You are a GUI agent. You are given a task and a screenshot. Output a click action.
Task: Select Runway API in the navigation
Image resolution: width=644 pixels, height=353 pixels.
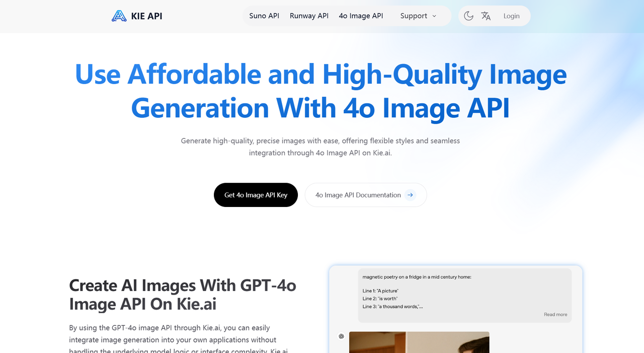tap(309, 16)
